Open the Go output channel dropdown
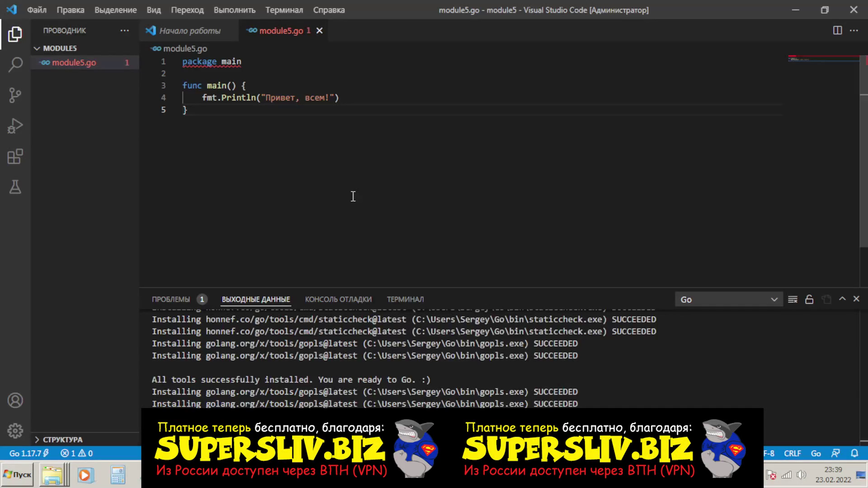The image size is (868, 488). [x=729, y=299]
